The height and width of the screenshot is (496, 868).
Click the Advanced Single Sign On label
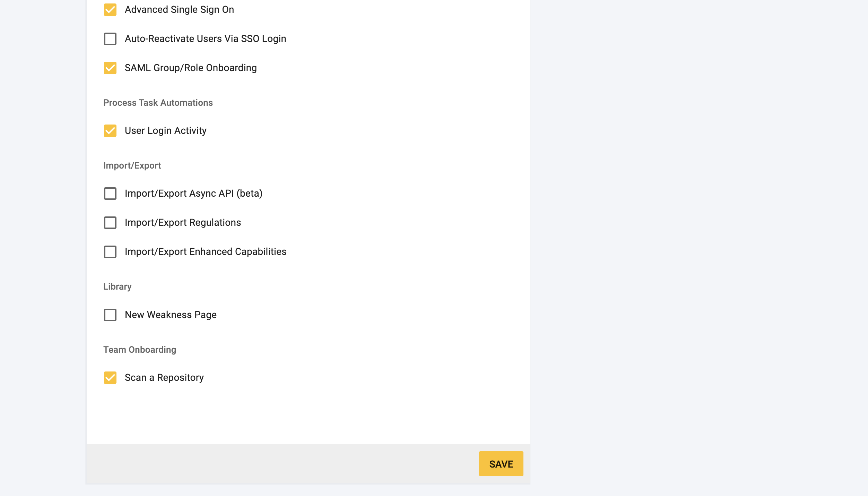click(179, 9)
